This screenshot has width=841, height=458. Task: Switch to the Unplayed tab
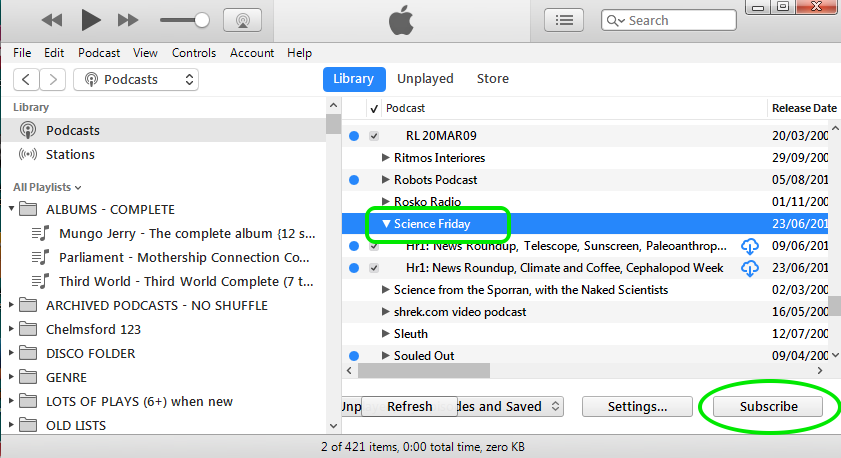pyautogui.click(x=425, y=79)
